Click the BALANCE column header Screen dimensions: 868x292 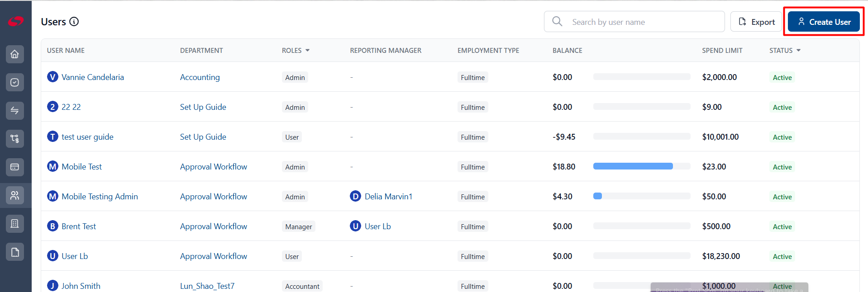coord(568,50)
